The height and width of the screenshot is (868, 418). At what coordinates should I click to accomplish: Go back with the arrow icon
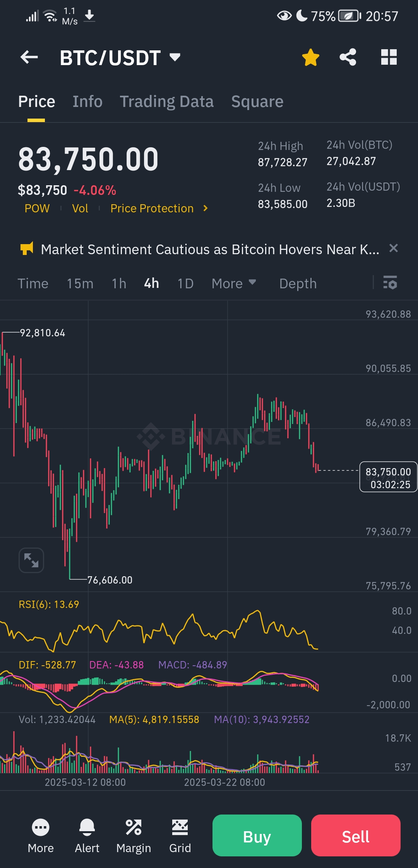(29, 57)
